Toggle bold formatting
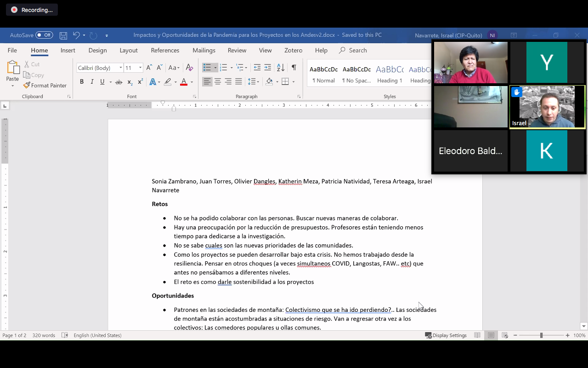 tap(82, 82)
